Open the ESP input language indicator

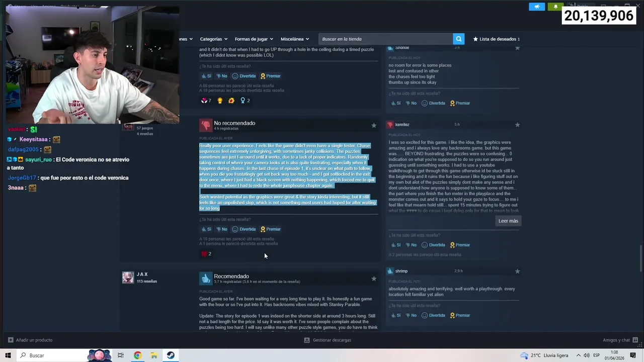596,355
